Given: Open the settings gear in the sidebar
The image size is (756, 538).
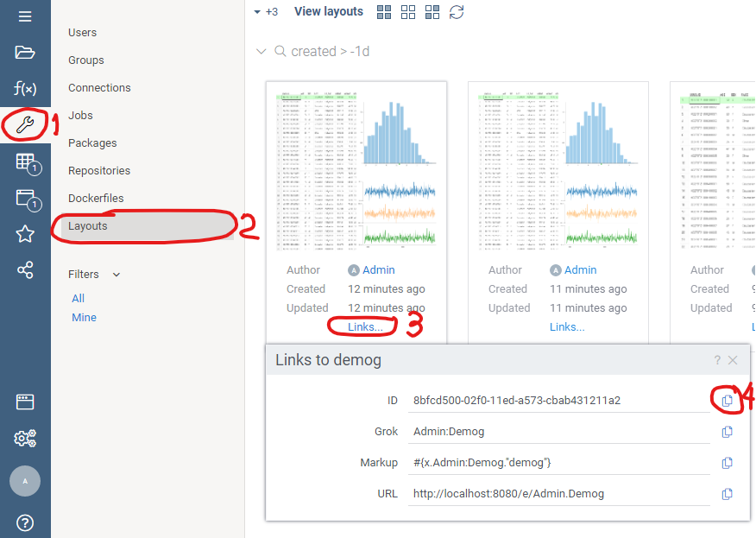Looking at the screenshot, I should 24,439.
